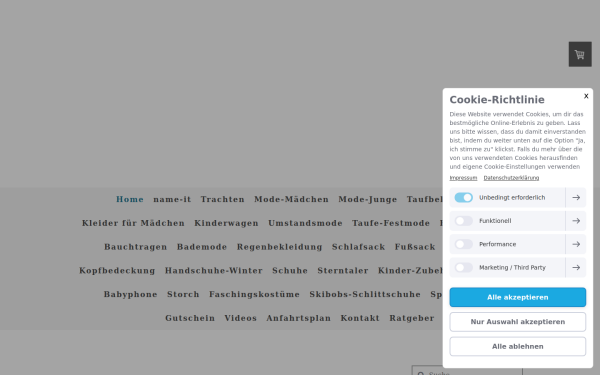Open the Kinderwagen category
Viewport: 600px width, 375px height.
(226, 223)
